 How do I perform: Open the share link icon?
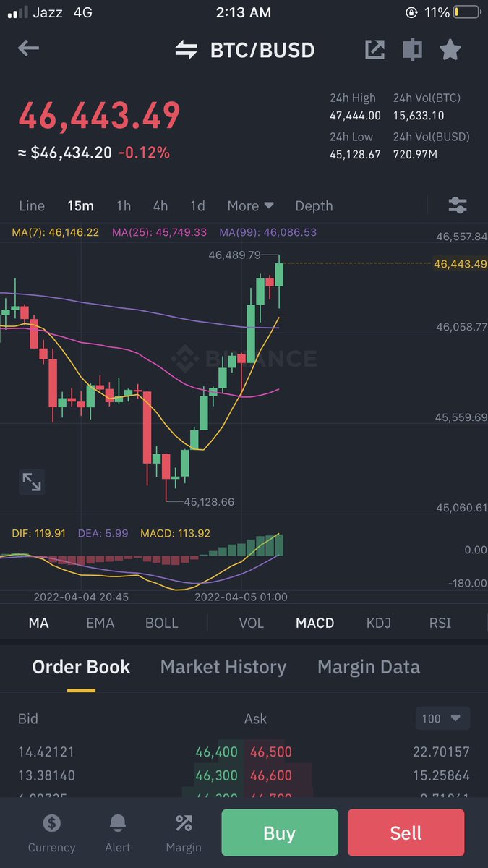click(374, 50)
